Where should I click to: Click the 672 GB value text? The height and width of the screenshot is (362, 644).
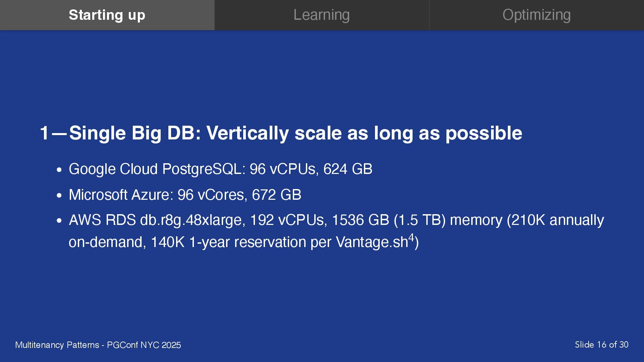point(276,195)
